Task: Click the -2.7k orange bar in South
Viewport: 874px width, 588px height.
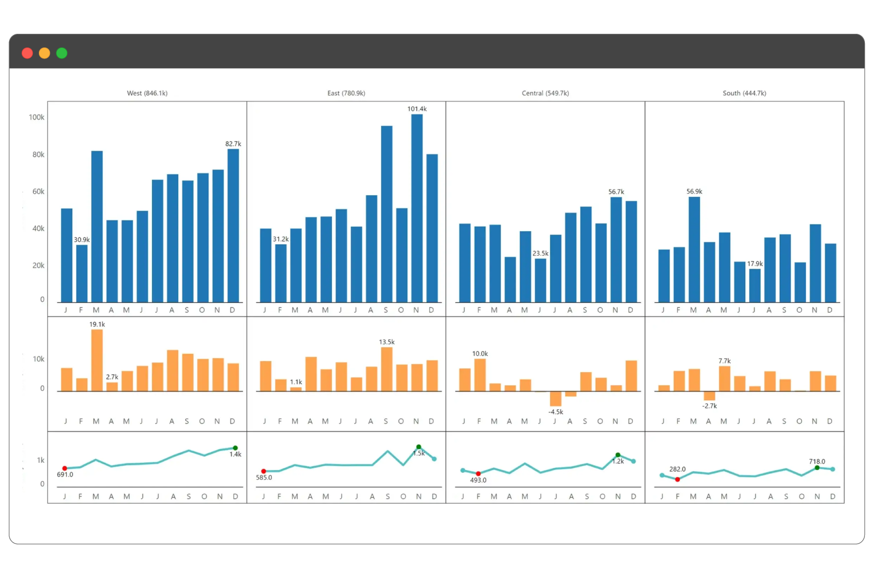Action: [x=709, y=396]
